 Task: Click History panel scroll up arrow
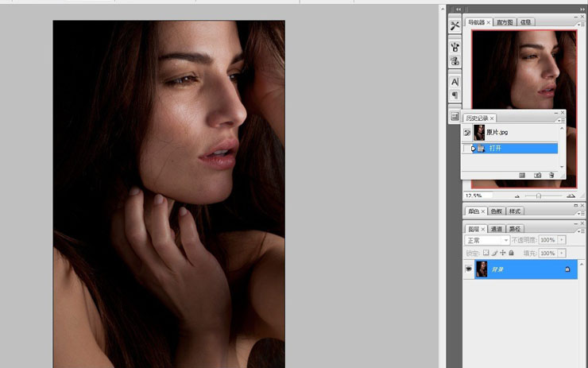(562, 129)
